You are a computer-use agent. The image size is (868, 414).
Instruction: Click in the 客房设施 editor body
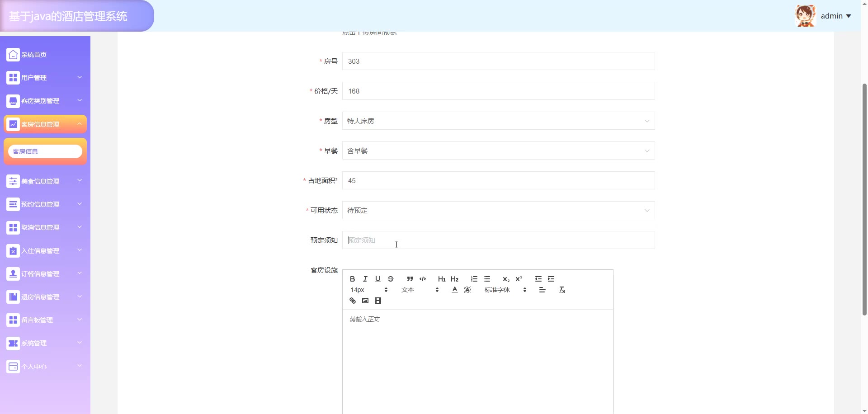(x=477, y=362)
